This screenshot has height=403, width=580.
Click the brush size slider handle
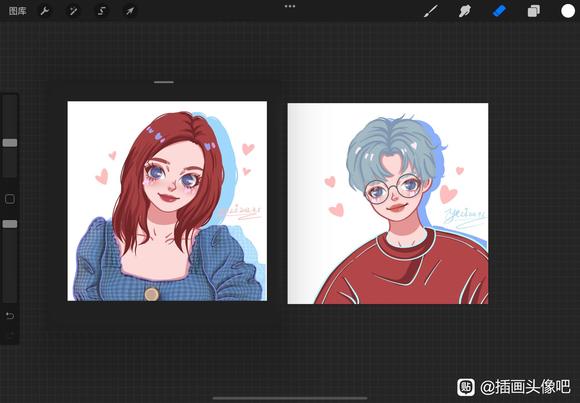click(10, 143)
